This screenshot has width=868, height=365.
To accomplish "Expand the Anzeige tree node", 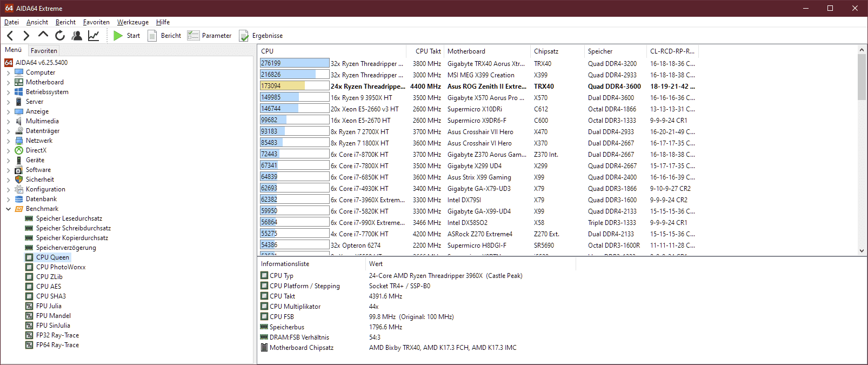I will coord(8,111).
